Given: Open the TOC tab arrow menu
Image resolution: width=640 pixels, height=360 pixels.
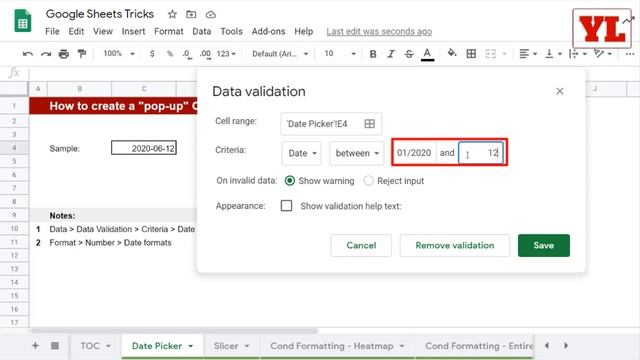Looking at the screenshot, I should point(109,346).
